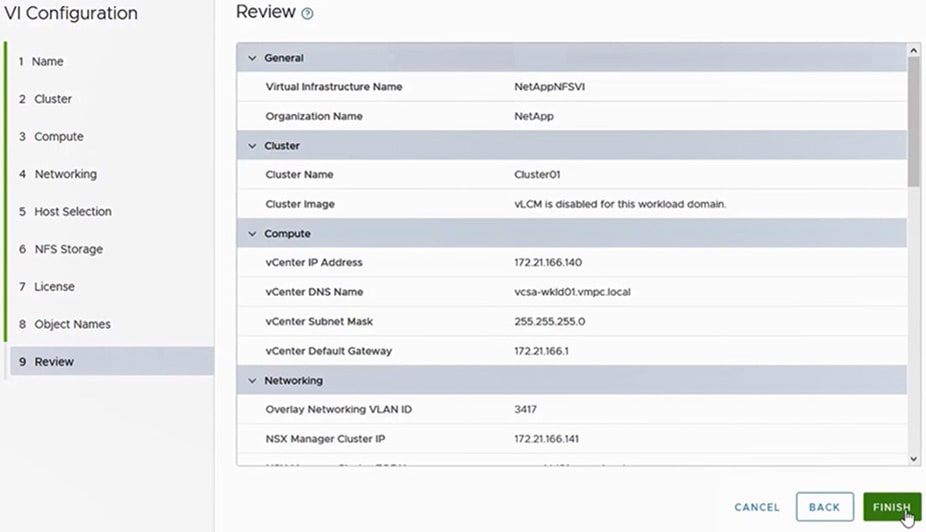Click the review list scrollbar thumb
This screenshot has height=532, width=926.
coord(914,122)
